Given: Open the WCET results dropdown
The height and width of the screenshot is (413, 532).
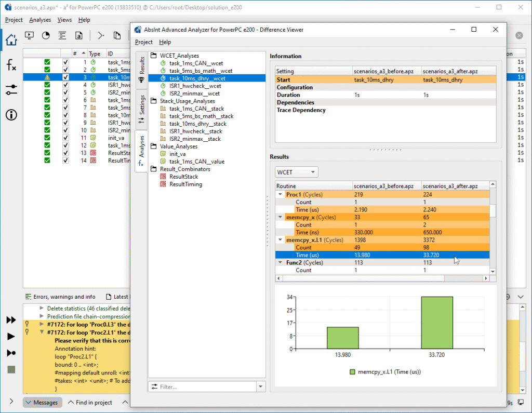Looking at the screenshot, I should coord(296,172).
